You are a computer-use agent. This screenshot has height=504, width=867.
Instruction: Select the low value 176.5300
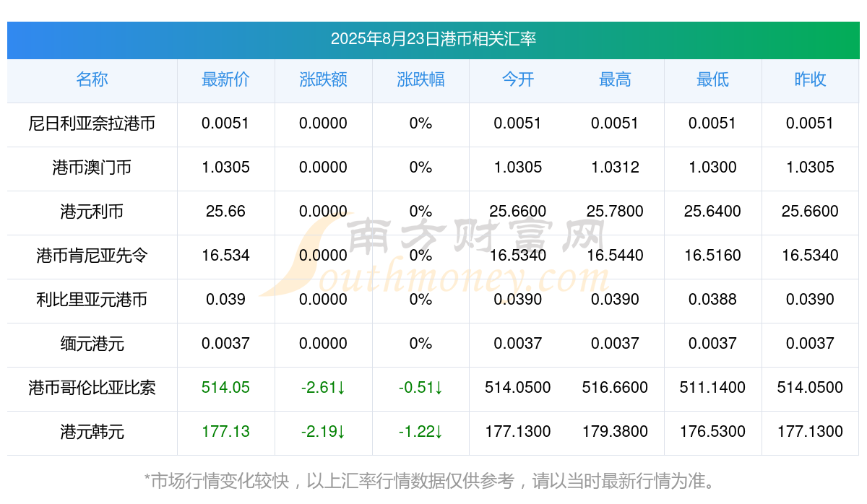(x=712, y=432)
